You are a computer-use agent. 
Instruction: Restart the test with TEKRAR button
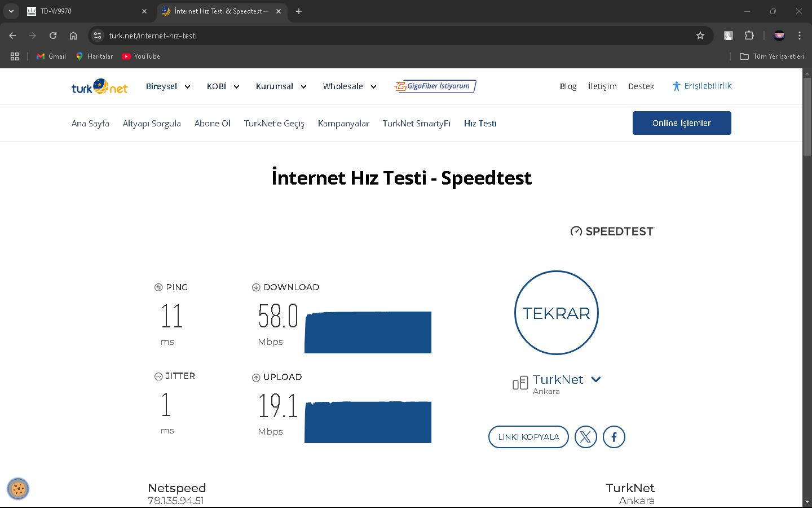click(557, 313)
